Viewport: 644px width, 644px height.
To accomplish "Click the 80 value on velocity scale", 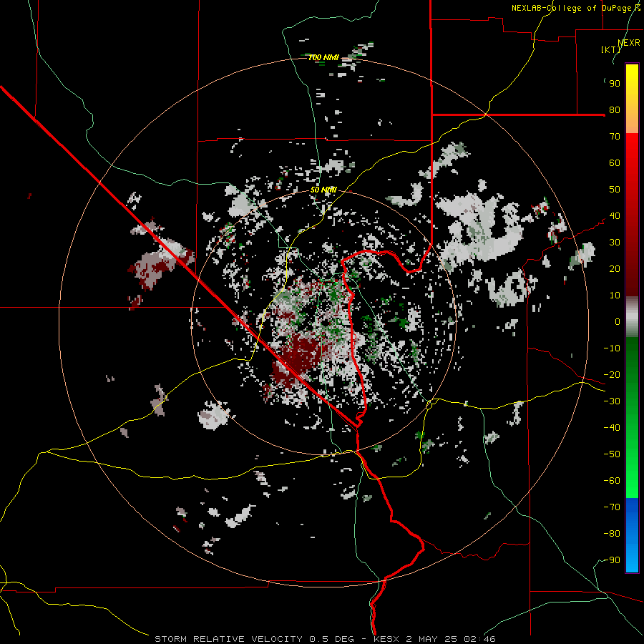I will pyautogui.click(x=615, y=110).
